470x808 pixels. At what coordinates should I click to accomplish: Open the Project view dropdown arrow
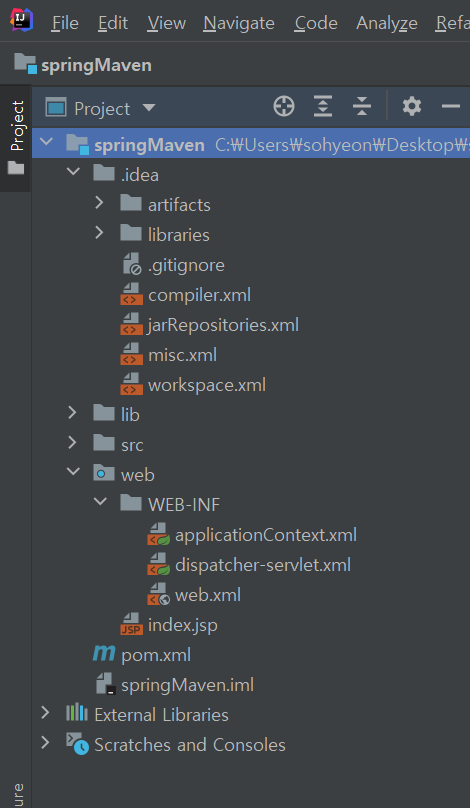[148, 108]
